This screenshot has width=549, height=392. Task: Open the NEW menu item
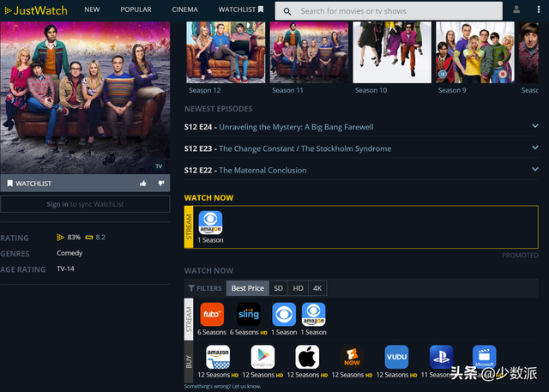(x=92, y=9)
